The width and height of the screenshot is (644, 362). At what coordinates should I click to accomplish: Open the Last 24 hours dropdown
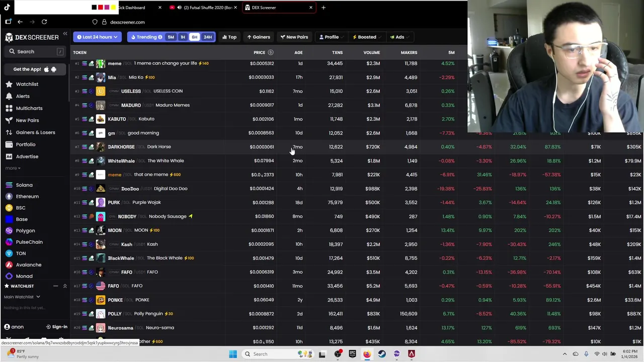(x=97, y=37)
